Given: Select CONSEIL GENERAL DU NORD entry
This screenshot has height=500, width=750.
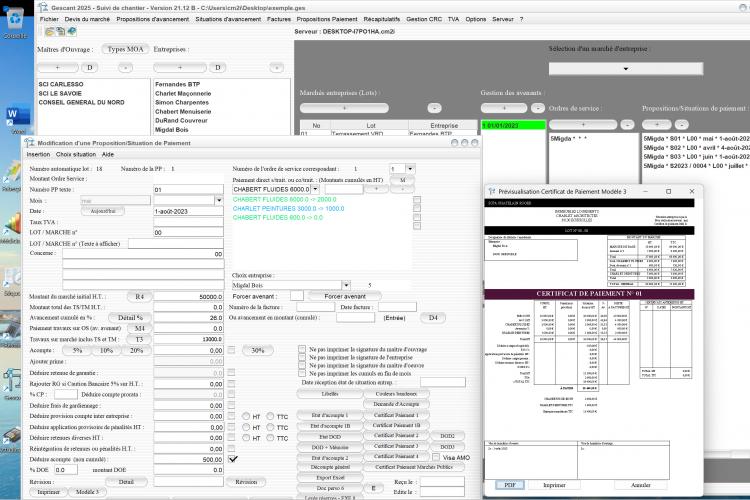Looking at the screenshot, I should click(81, 102).
